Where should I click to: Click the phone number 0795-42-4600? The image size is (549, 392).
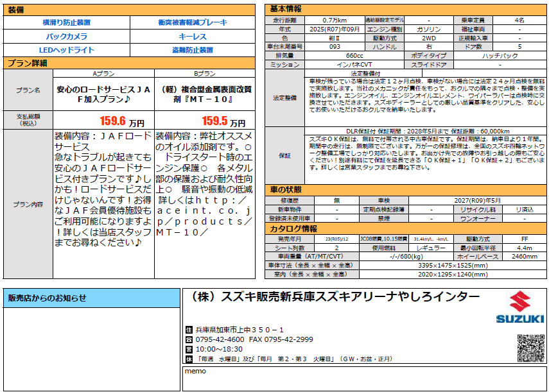click(x=220, y=339)
